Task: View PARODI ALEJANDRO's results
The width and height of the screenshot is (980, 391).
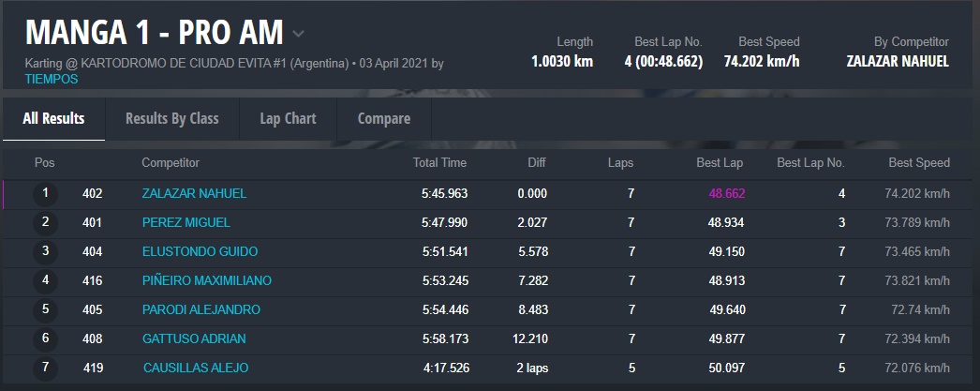Action: click(x=200, y=310)
